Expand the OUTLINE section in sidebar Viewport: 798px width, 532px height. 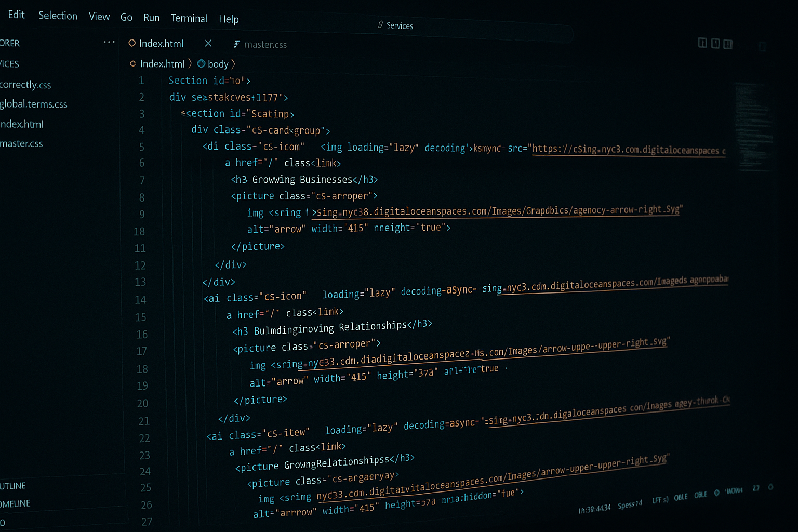(13, 486)
